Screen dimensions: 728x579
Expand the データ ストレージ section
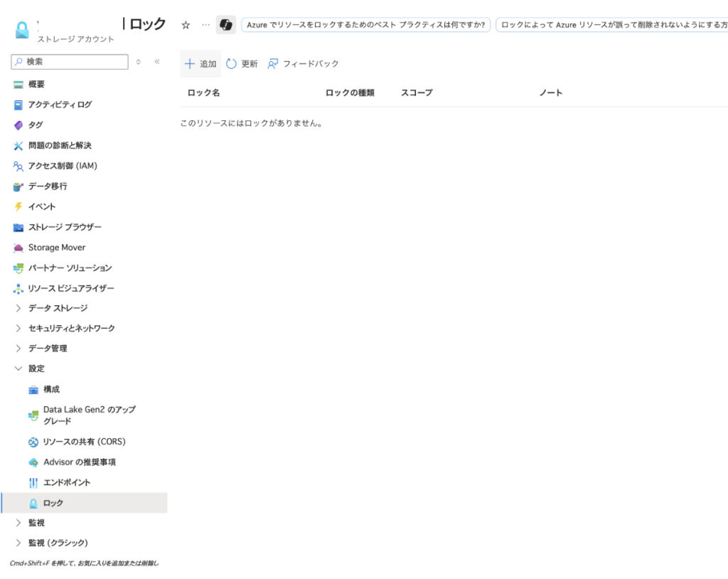coord(18,308)
